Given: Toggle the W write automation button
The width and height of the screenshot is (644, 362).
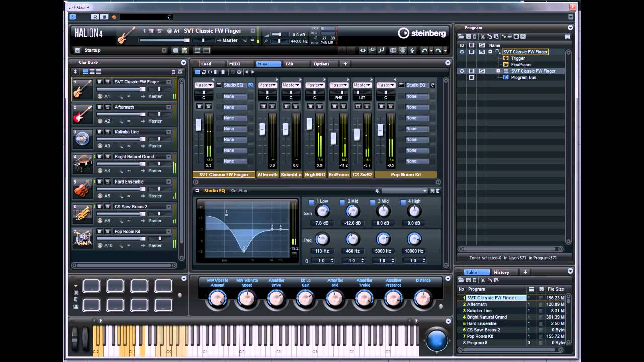Looking at the screenshot, I should 104,17.
